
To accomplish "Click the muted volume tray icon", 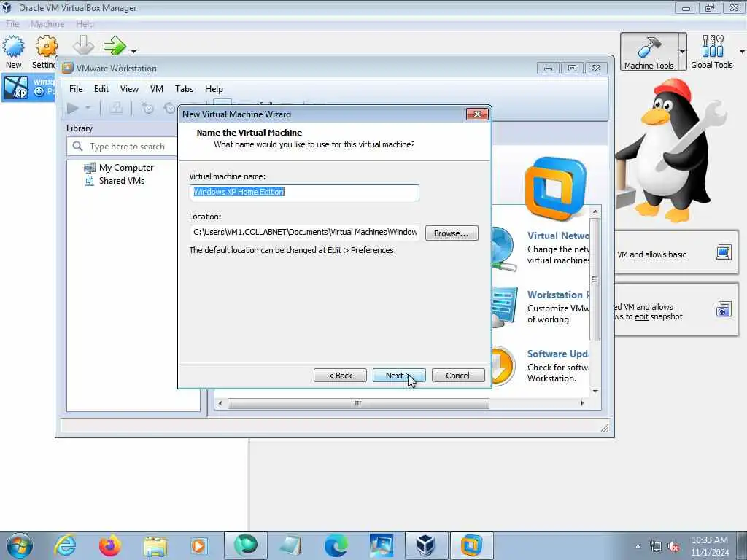I will tap(673, 547).
